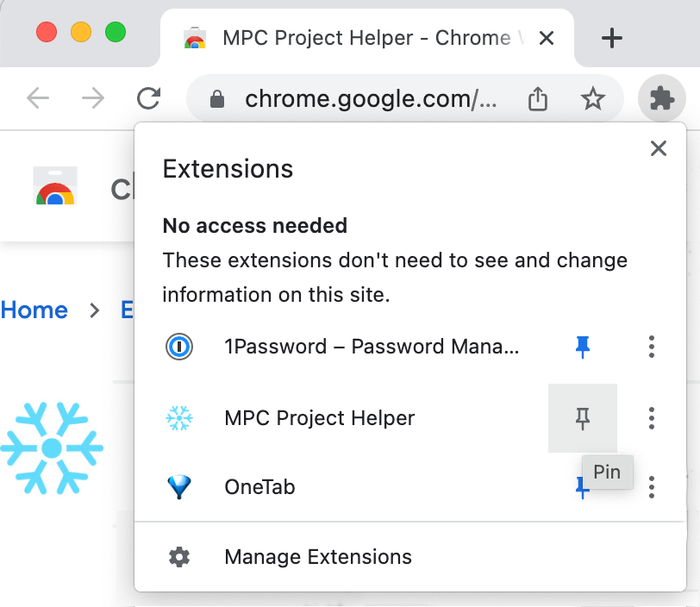This screenshot has height=607, width=700.
Task: Open Manage Extensions
Action: pos(317,557)
